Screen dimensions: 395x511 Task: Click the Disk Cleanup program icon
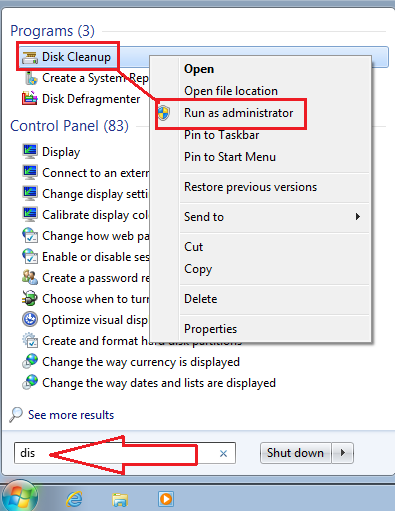click(30, 57)
